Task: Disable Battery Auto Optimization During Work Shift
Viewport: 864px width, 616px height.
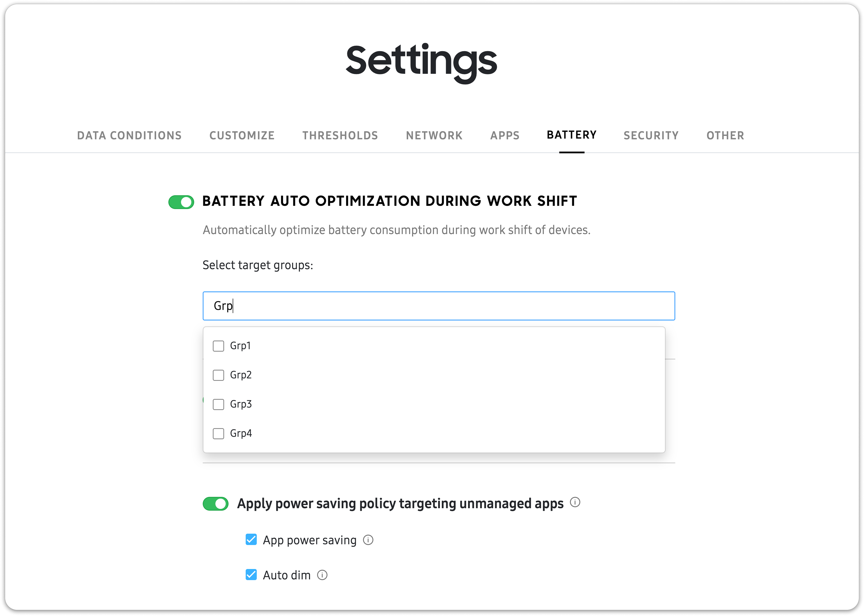Action: point(181,202)
